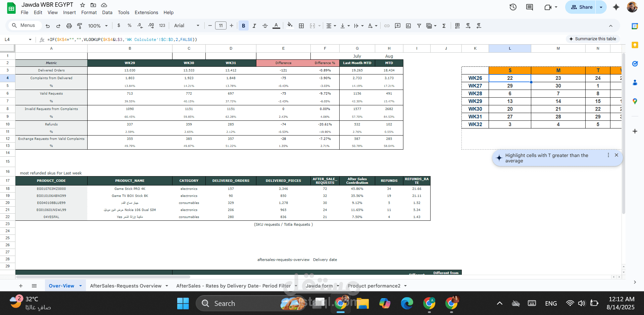
Task: Click the Insert link icon
Action: click(x=387, y=26)
